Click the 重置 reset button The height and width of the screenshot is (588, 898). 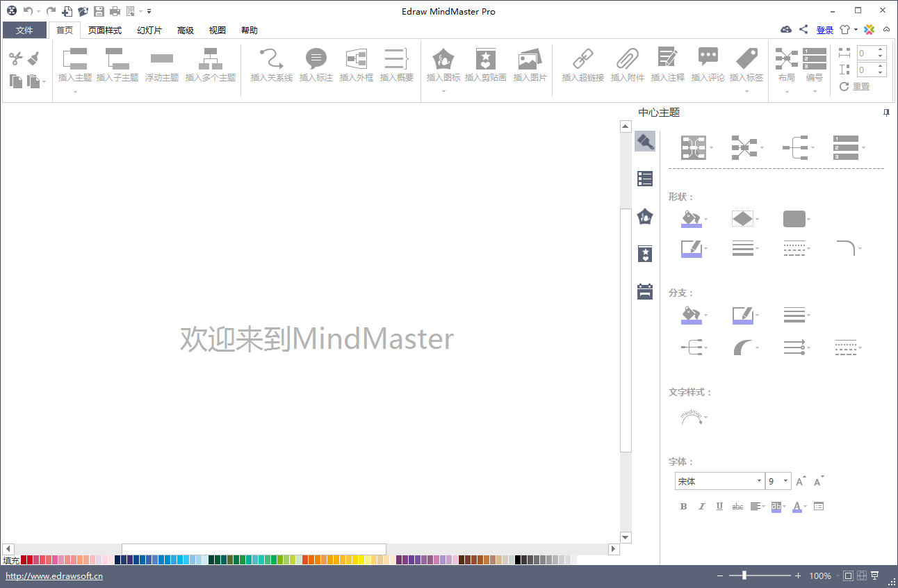pos(855,87)
